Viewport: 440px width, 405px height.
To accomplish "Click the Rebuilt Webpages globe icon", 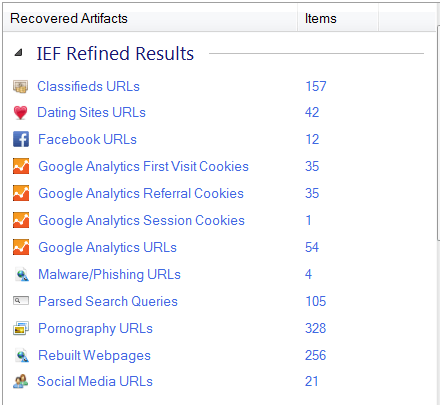I will (x=22, y=355).
